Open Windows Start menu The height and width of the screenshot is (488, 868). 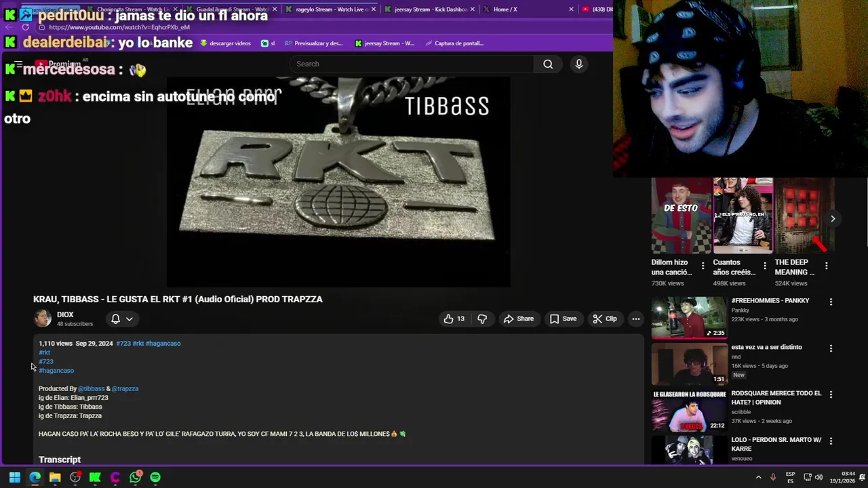point(14,477)
